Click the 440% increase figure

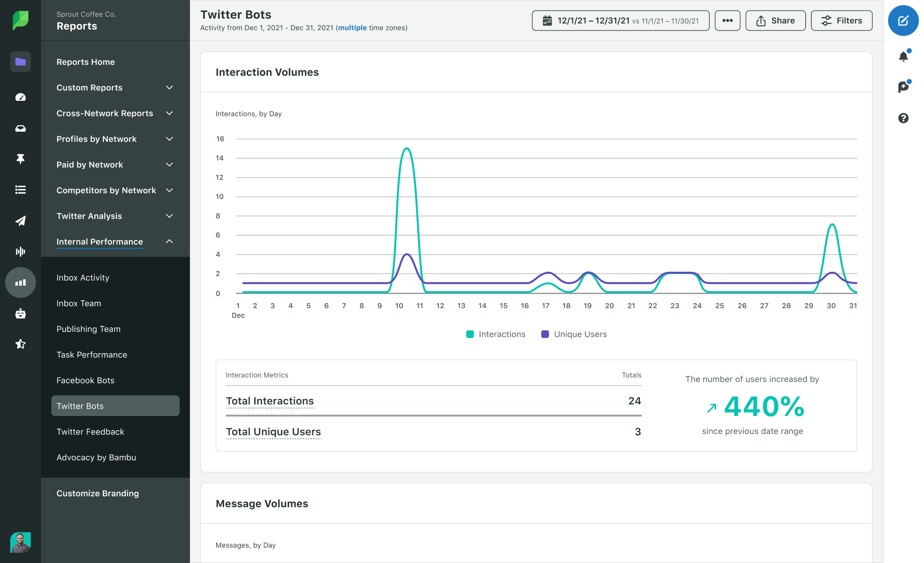point(764,407)
